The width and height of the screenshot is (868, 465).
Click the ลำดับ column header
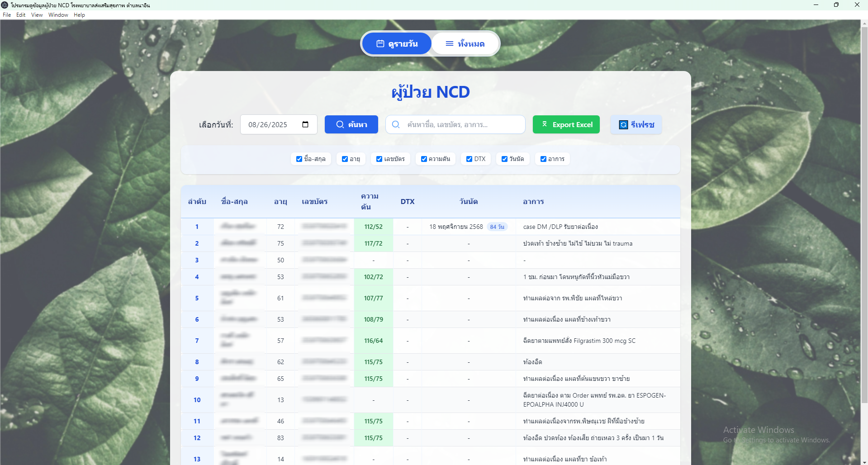click(197, 202)
